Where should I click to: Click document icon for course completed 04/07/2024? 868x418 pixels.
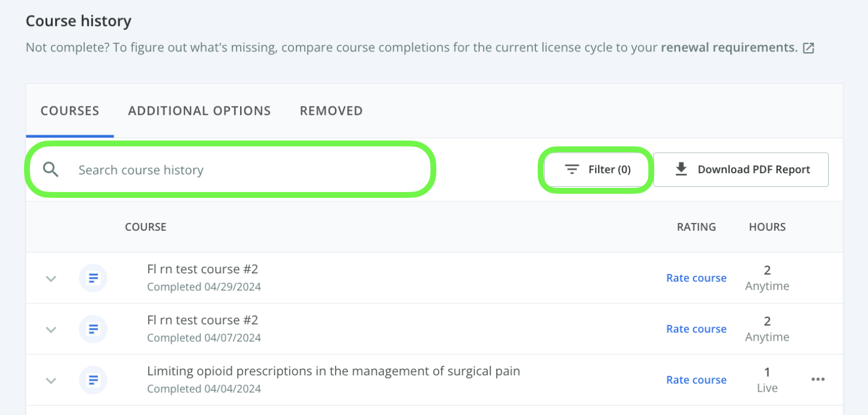[x=93, y=329]
